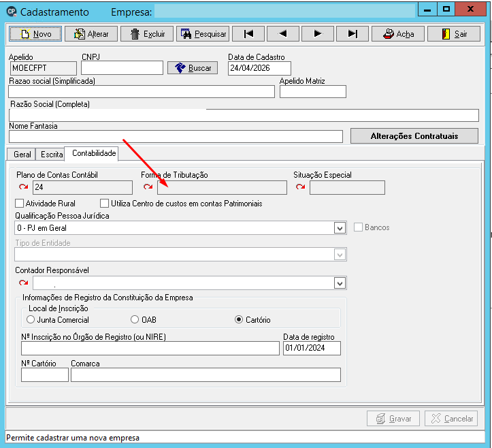Click Razão Social (Completa) field
The height and width of the screenshot is (448, 492).
(x=244, y=115)
